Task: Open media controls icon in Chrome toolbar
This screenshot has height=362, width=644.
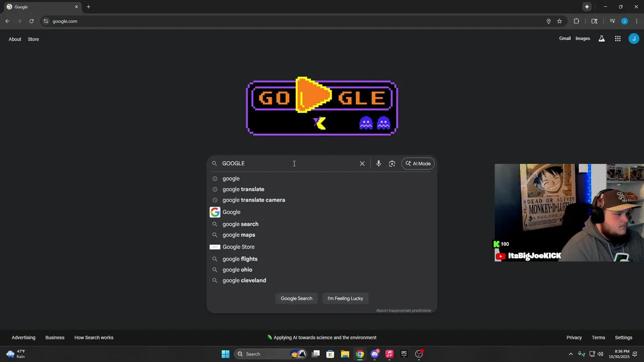Action: click(612, 21)
